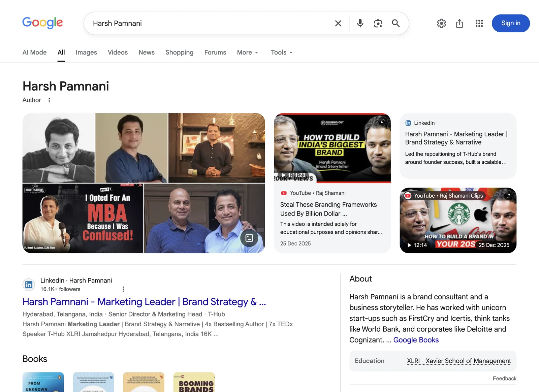This screenshot has width=539, height=392.
Task: Switch to Forums tab
Action: click(x=215, y=52)
